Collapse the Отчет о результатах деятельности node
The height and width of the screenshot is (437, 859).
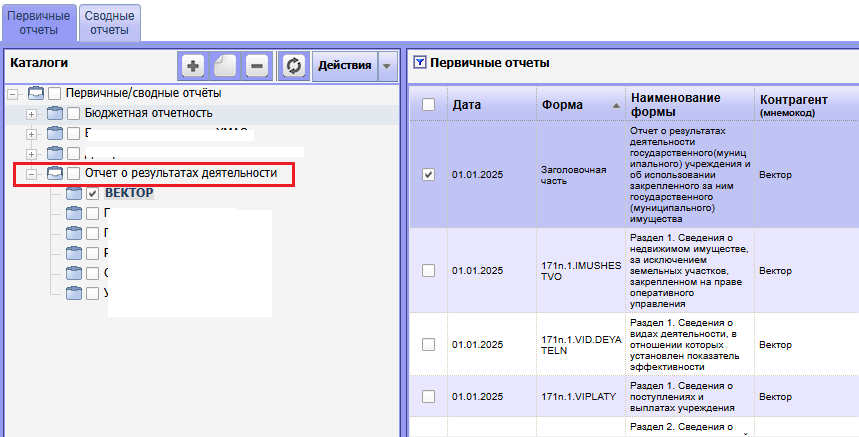click(31, 173)
